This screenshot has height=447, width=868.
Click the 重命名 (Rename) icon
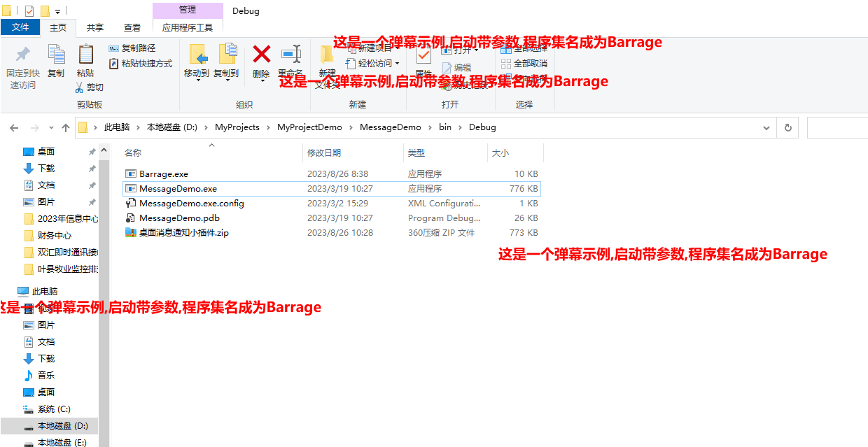(291, 62)
